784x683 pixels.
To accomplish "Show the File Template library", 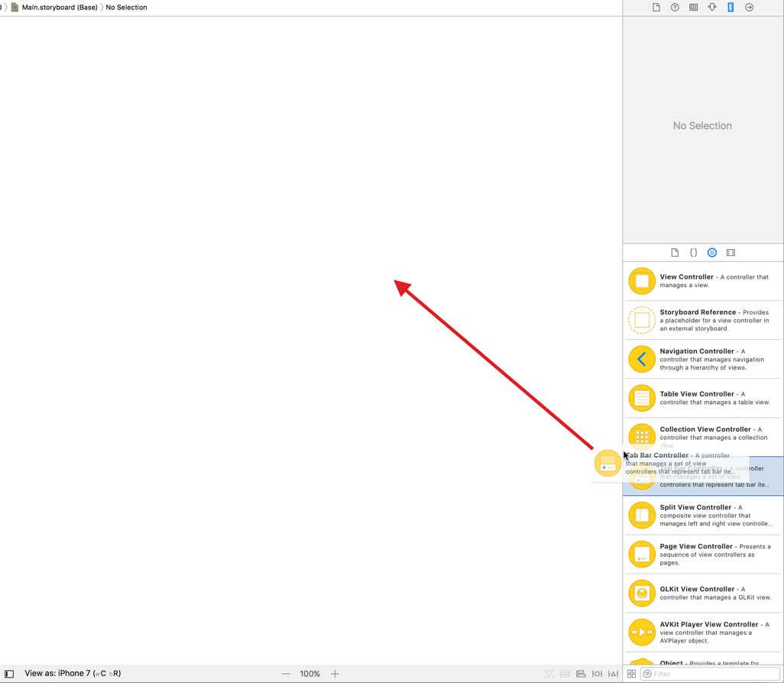I will tap(675, 253).
